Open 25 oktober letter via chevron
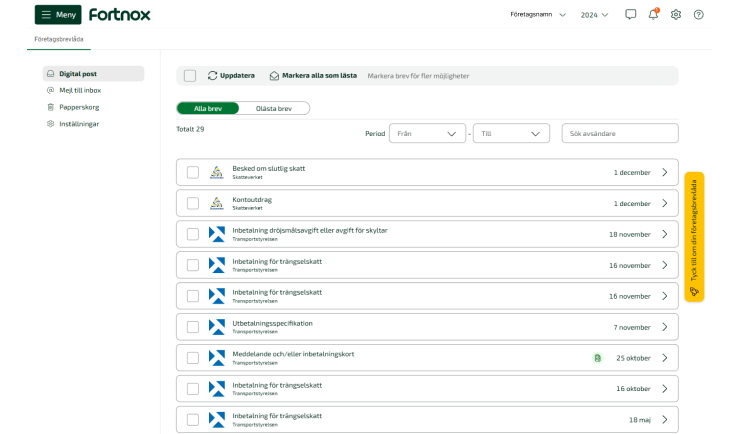The height and width of the screenshot is (434, 740). 664,358
